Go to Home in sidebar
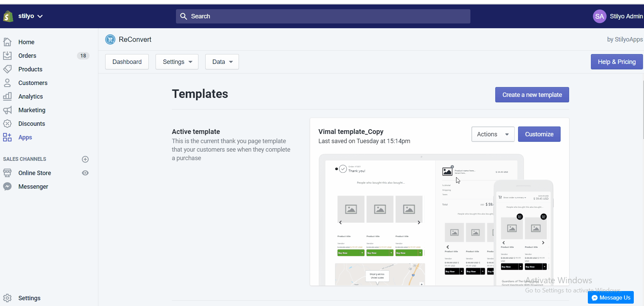 tap(26, 42)
